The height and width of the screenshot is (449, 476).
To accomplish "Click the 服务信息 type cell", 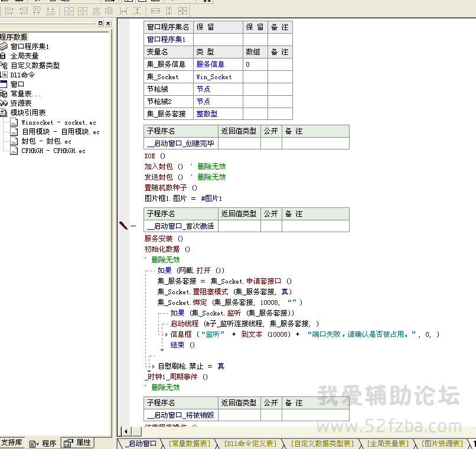I will click(218, 64).
